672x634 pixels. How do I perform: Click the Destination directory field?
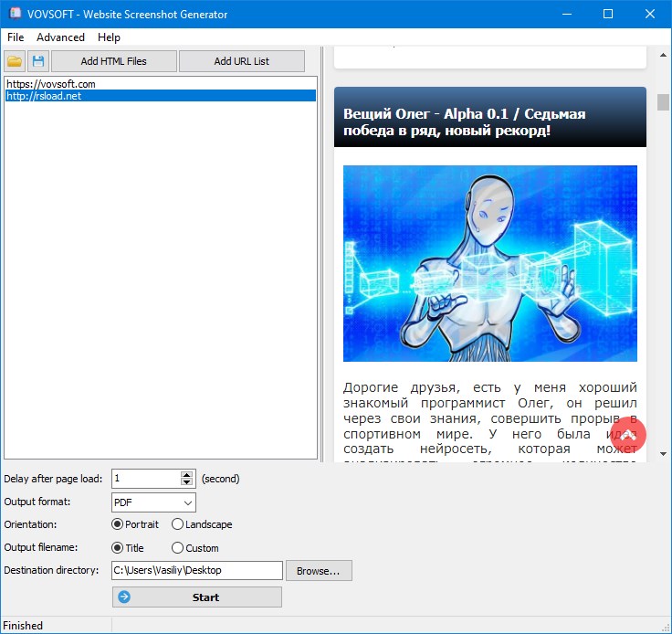point(197,570)
